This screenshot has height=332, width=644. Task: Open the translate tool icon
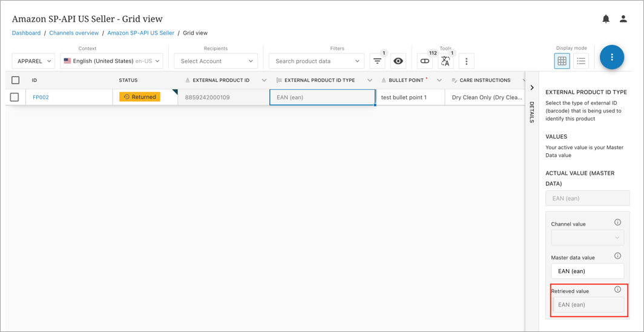pos(445,61)
